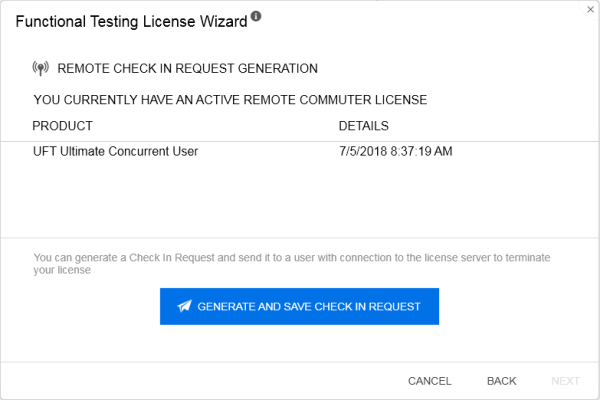Close the License Wizard dialog
The image size is (600, 400).
pos(590,8)
